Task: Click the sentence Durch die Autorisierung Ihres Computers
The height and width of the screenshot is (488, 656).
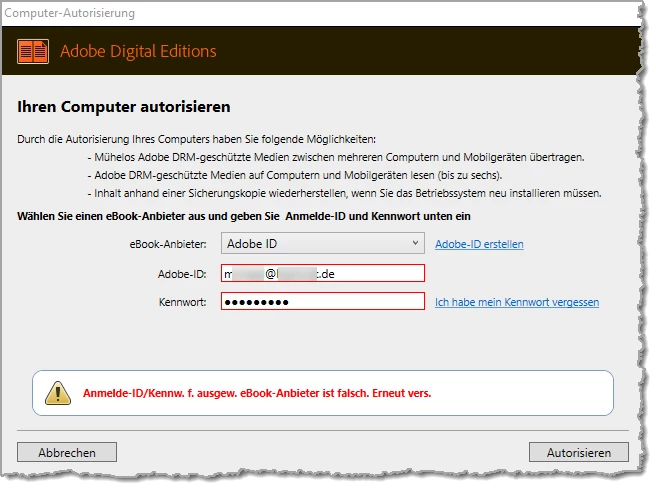Action: pyautogui.click(x=197, y=139)
